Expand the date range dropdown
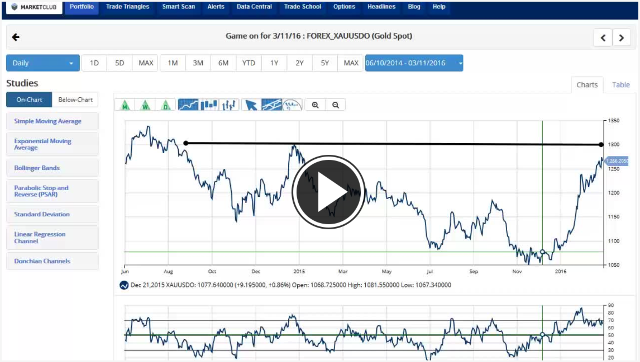This screenshot has width=640, height=362. [x=414, y=63]
